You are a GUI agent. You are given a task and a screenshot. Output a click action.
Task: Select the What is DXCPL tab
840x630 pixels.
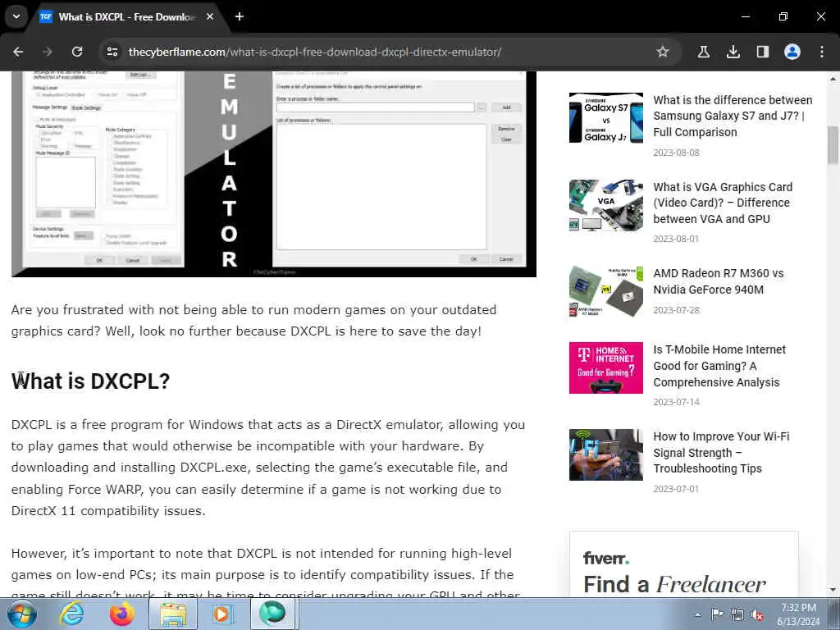tap(127, 17)
